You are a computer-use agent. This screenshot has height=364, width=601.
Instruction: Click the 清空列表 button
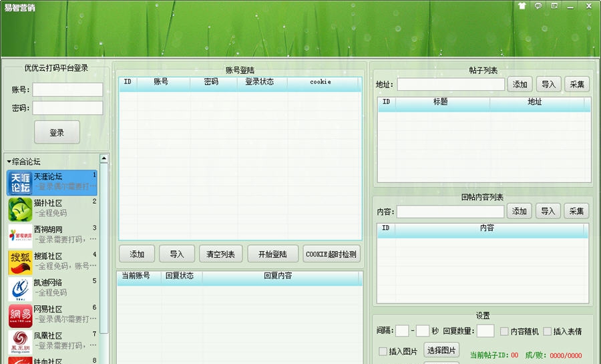220,254
